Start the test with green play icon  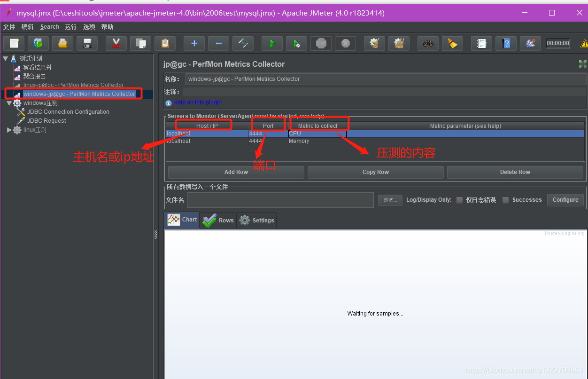[272, 43]
